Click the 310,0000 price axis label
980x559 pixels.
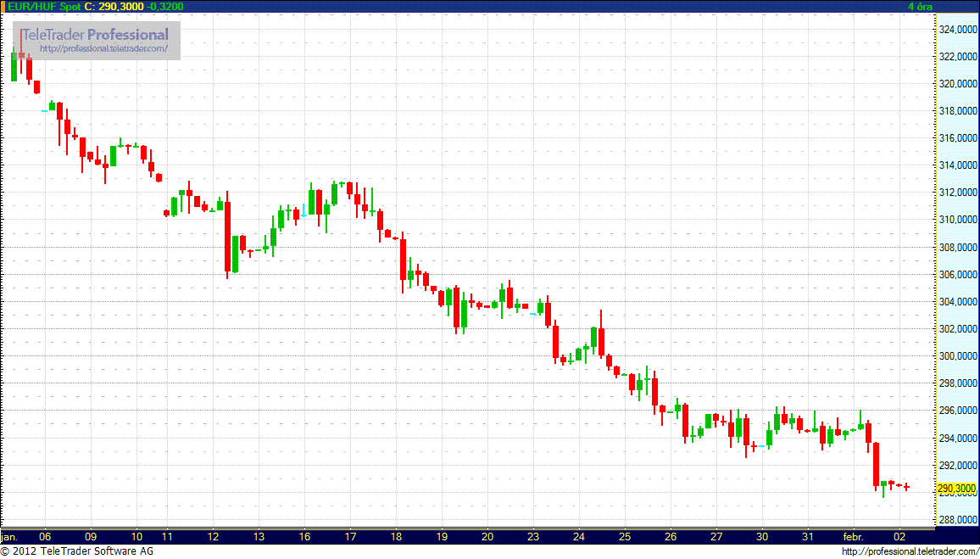coord(957,220)
